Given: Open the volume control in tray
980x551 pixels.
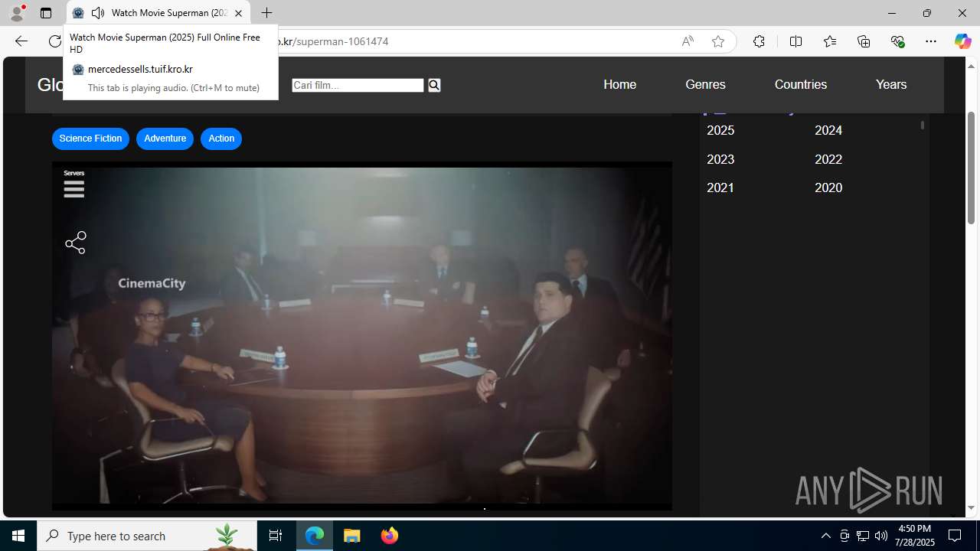Looking at the screenshot, I should coord(881,536).
